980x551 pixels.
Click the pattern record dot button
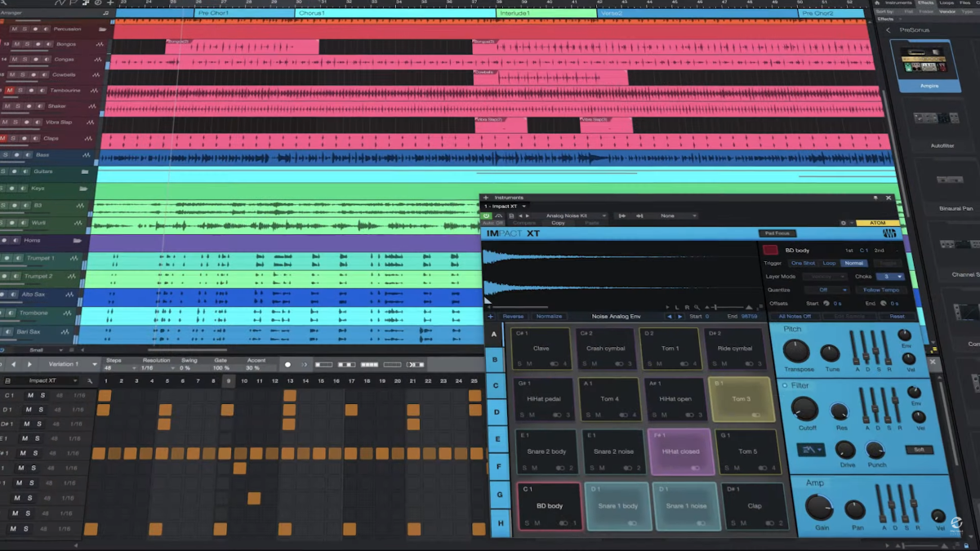click(287, 364)
